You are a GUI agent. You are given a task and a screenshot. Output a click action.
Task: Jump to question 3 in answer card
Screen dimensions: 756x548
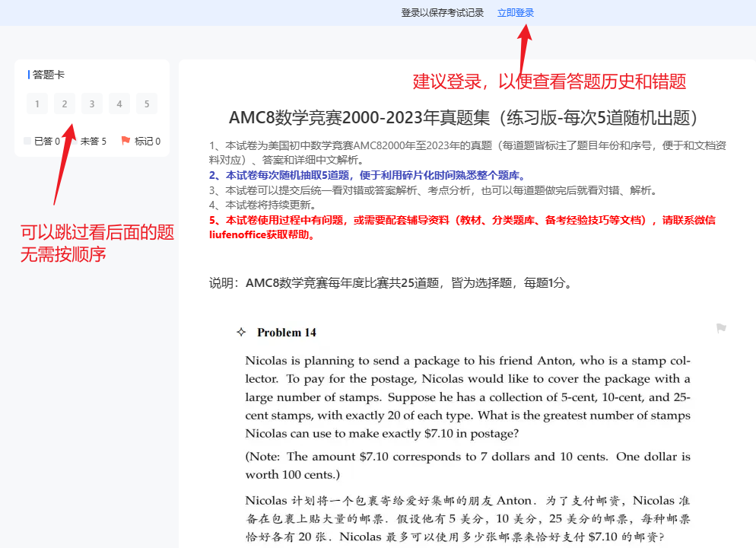pyautogui.click(x=92, y=104)
